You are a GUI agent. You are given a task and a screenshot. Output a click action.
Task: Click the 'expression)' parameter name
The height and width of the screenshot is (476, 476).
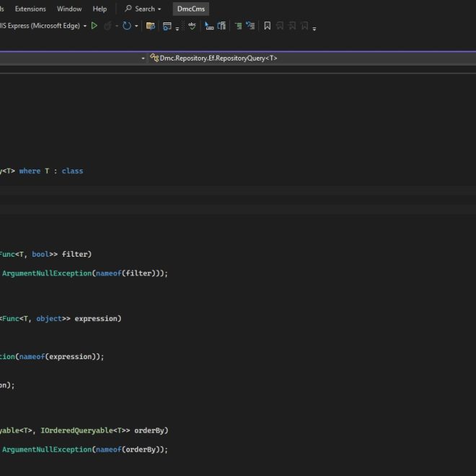tap(98, 319)
